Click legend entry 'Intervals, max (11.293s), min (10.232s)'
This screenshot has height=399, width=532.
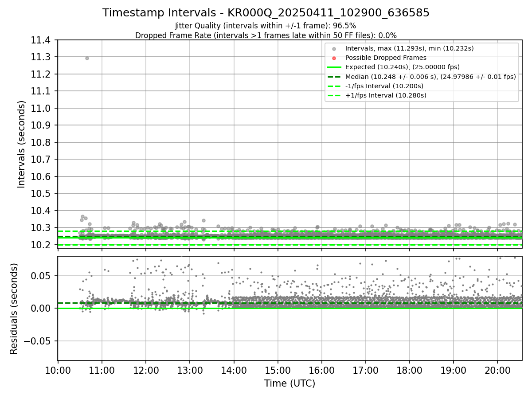point(409,48)
